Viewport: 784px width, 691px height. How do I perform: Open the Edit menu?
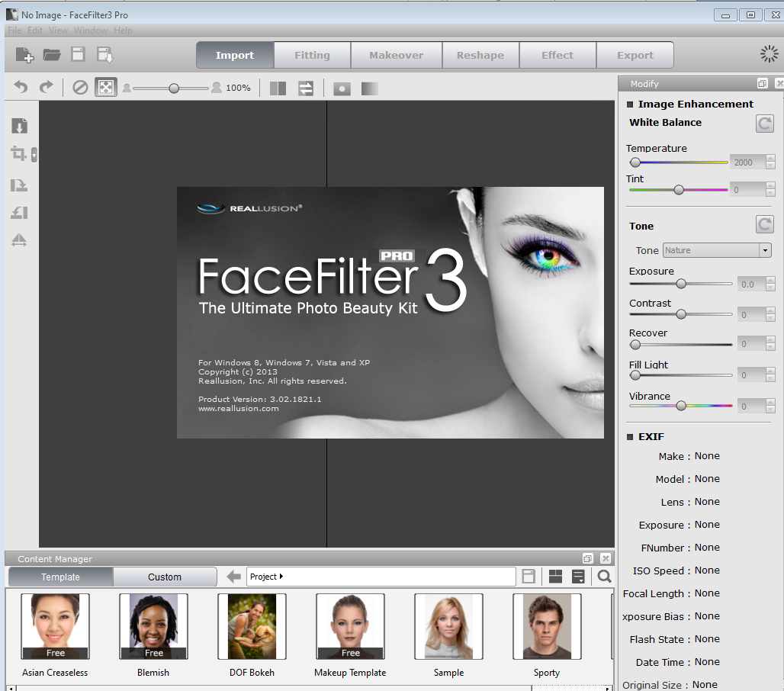[x=35, y=31]
